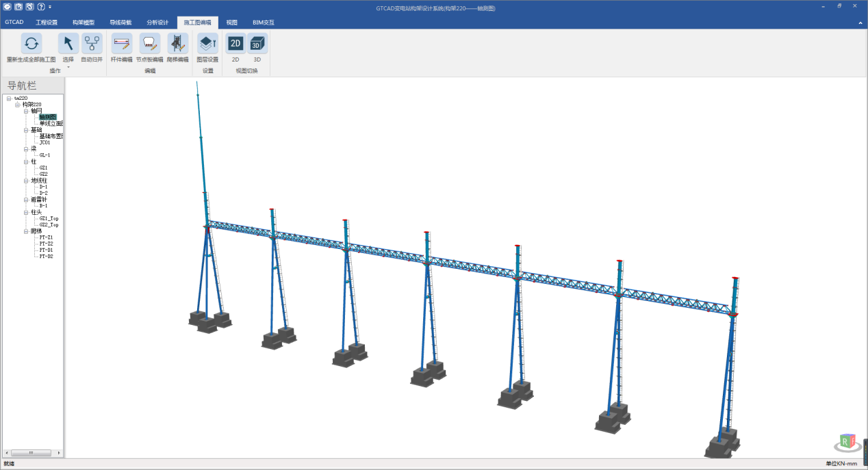Image resolution: width=868 pixels, height=470 pixels.
Task: Open 爬梯编辑 ladder editing tool
Action: tap(178, 44)
